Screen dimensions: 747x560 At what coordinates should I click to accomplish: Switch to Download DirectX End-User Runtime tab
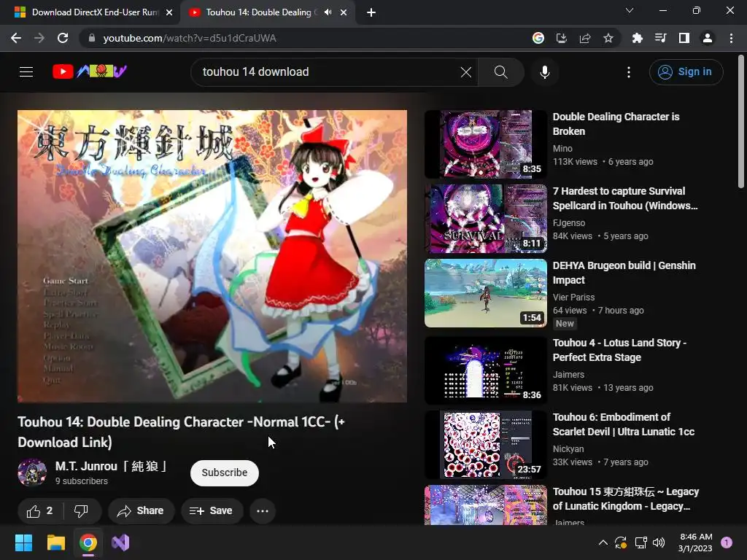point(95,12)
